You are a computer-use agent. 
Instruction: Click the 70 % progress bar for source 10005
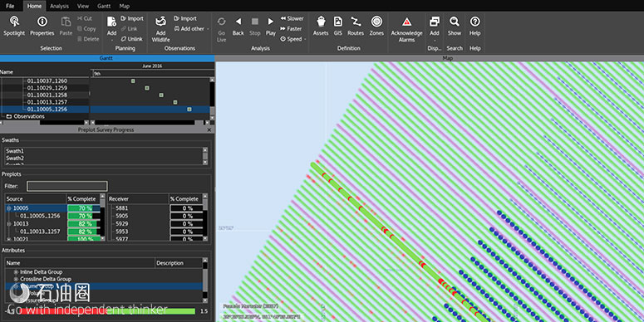84,208
